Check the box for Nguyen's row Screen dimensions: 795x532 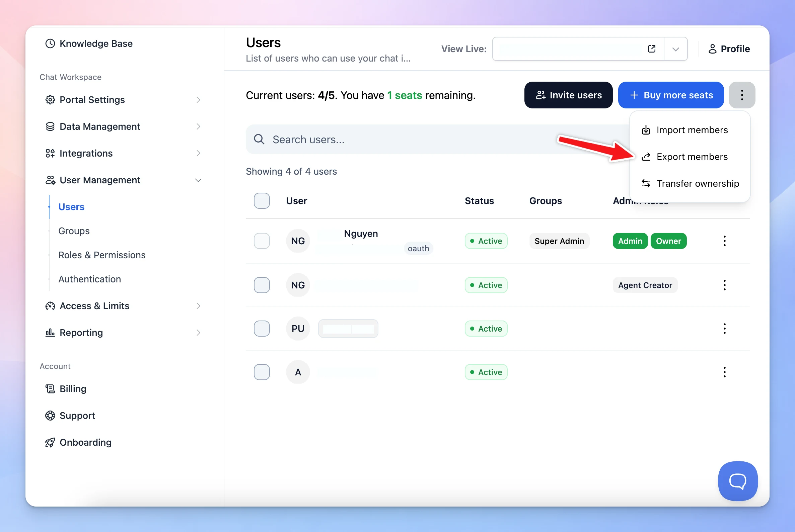(262, 241)
